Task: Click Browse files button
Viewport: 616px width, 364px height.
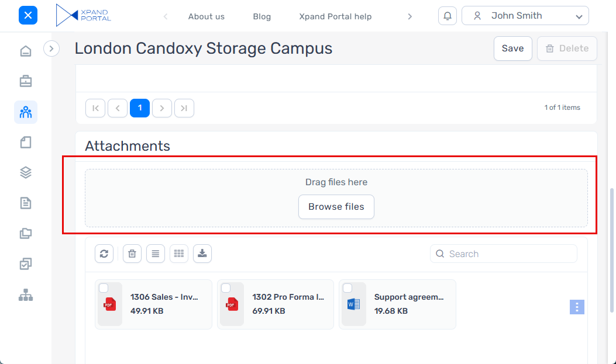Action: 336,207
